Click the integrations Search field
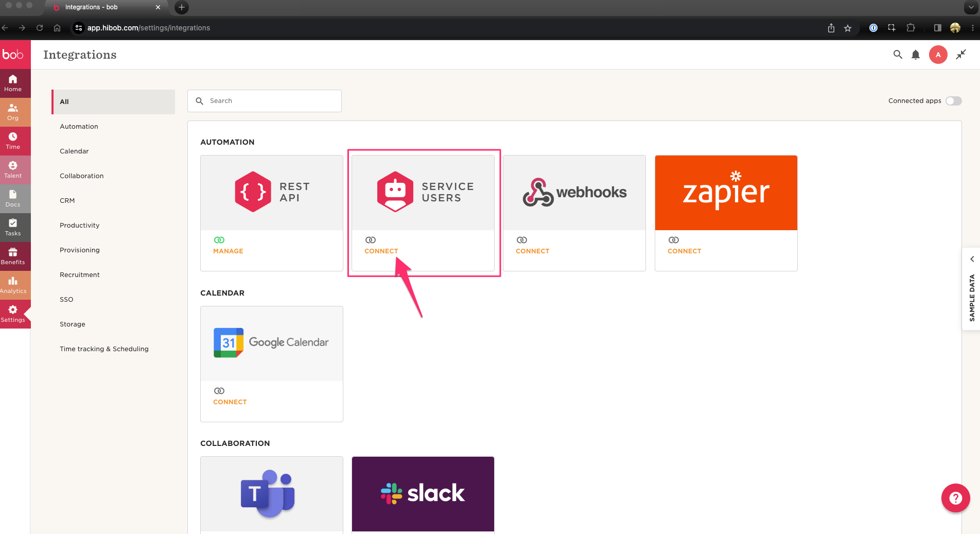This screenshot has width=980, height=534. [x=265, y=101]
